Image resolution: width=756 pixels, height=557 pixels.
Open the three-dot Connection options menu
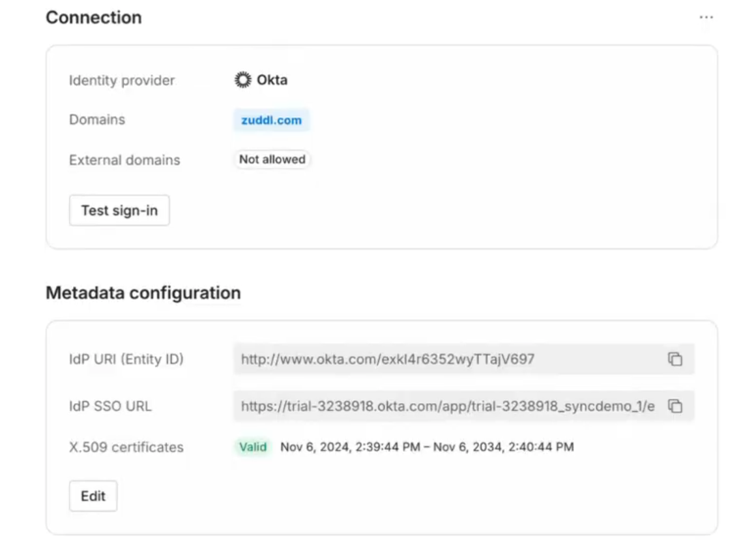[x=706, y=18]
